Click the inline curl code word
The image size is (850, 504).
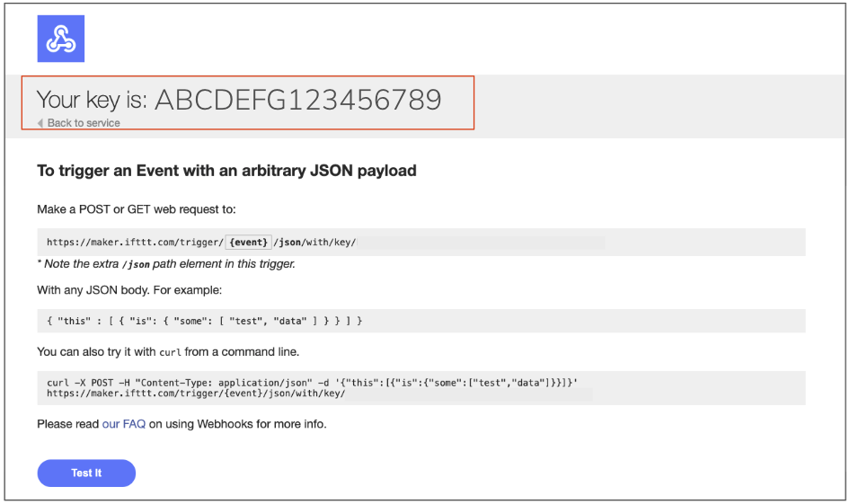171,352
